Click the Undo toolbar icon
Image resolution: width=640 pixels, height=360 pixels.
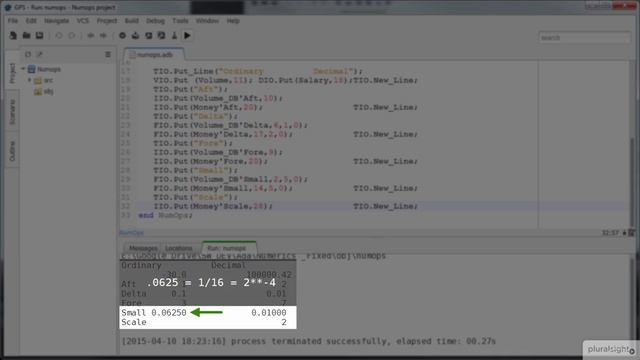59,36
